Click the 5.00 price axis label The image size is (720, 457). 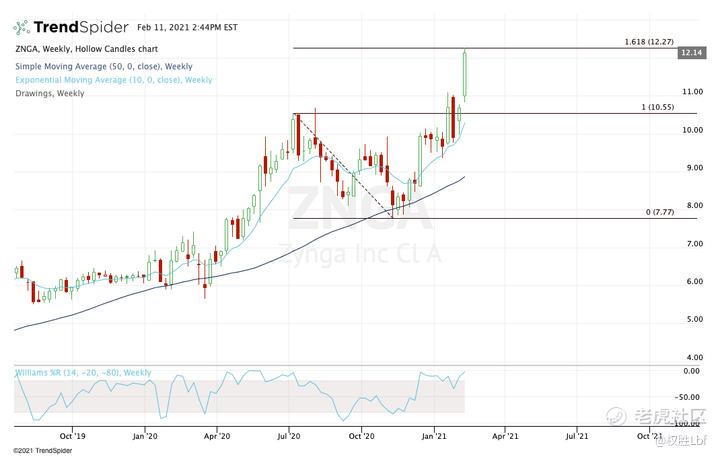click(x=695, y=319)
